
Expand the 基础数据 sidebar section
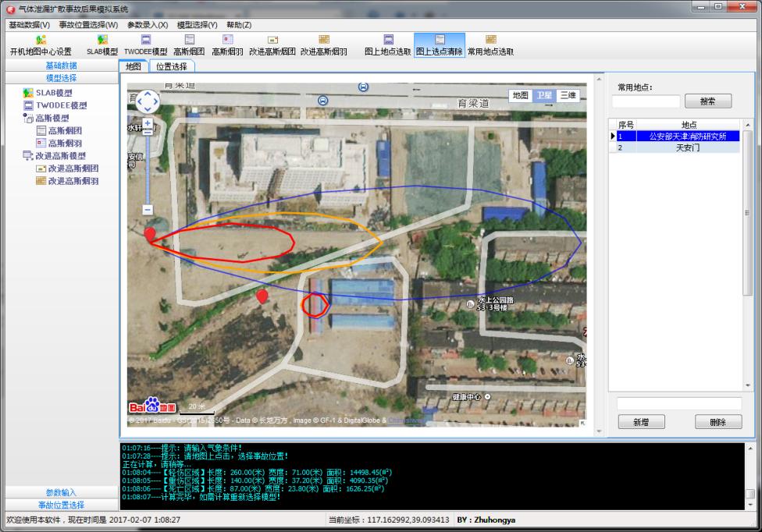[61, 66]
